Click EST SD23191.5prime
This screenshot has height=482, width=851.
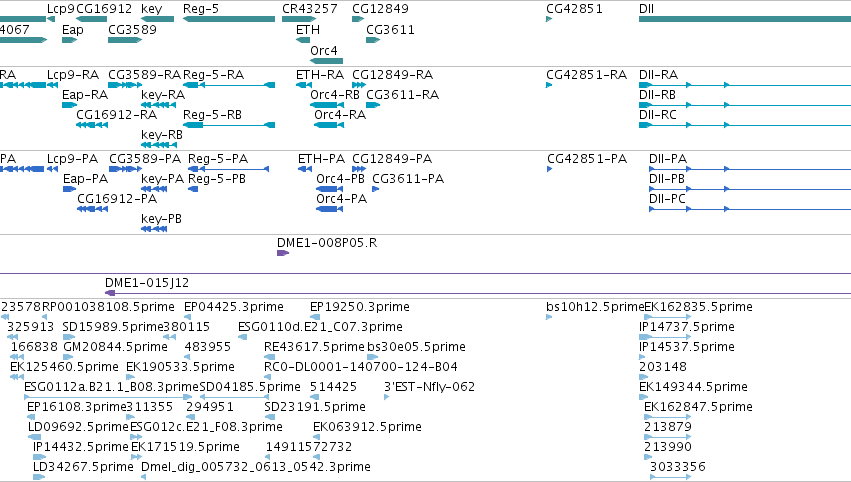pyautogui.click(x=315, y=408)
